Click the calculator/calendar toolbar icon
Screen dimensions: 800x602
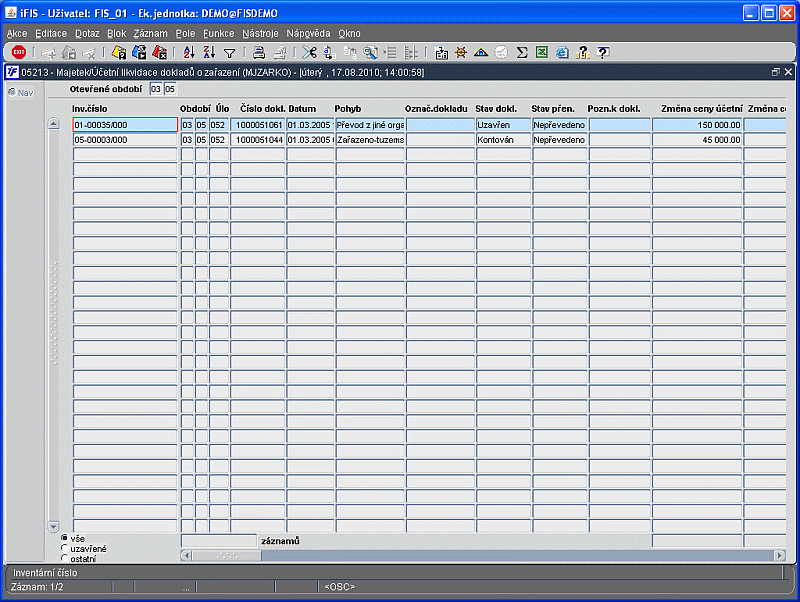pos(441,53)
